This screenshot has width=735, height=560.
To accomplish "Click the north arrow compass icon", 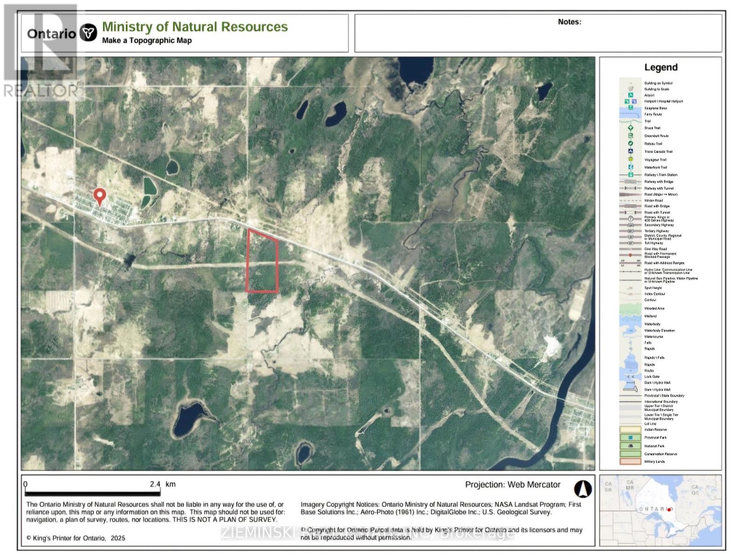I will (x=582, y=489).
